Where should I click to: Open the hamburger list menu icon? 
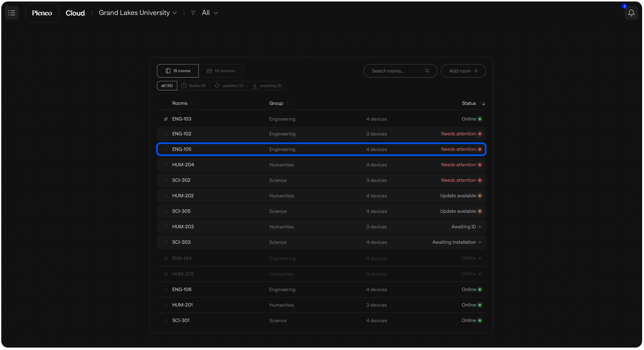click(x=12, y=13)
